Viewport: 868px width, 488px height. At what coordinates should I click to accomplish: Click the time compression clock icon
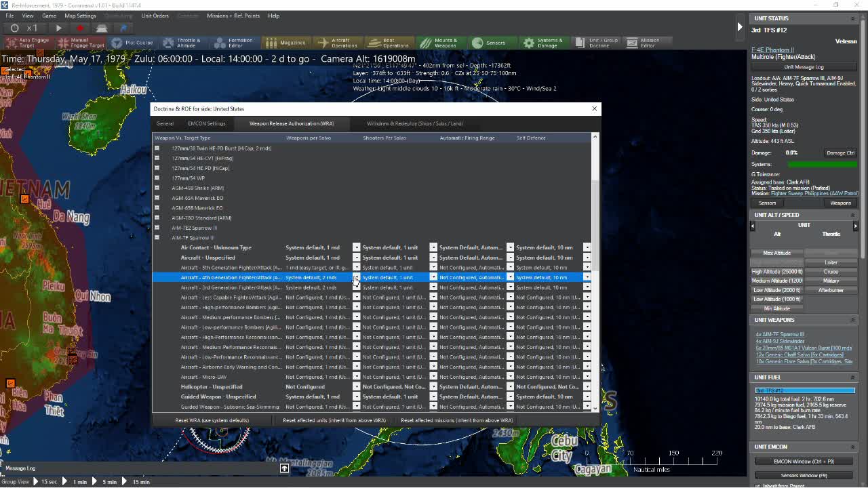pyautogui.click(x=14, y=28)
